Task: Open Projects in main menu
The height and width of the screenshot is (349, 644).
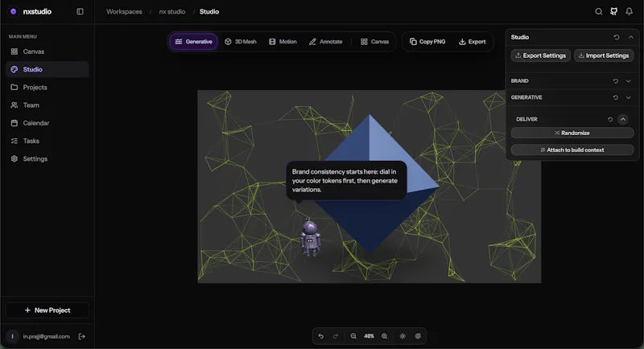Action: [x=47, y=88]
